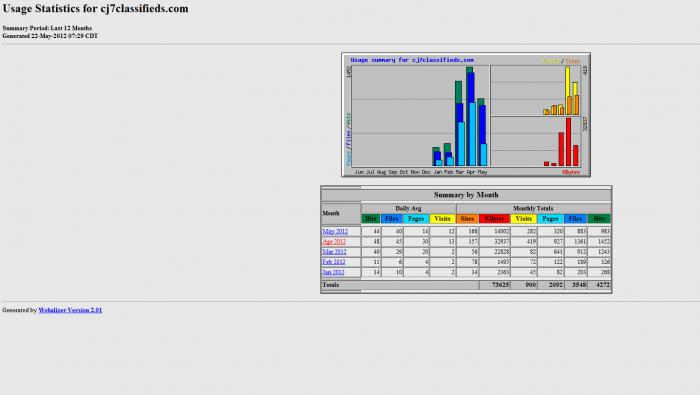Click the Daily Avg group header
This screenshot has height=395, width=700.
(x=408, y=208)
